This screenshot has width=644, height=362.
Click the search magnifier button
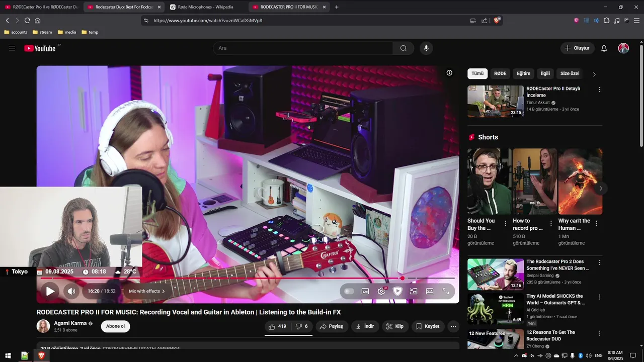coord(404,48)
